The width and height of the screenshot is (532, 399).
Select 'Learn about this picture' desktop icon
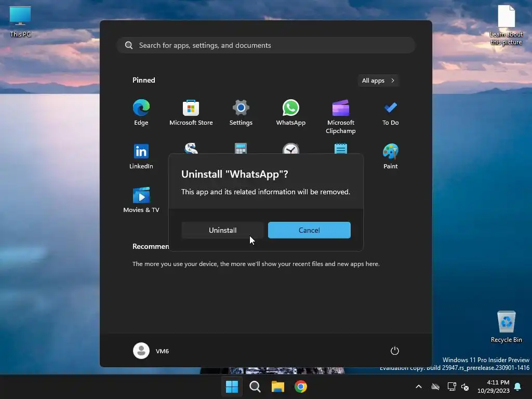coord(506,25)
